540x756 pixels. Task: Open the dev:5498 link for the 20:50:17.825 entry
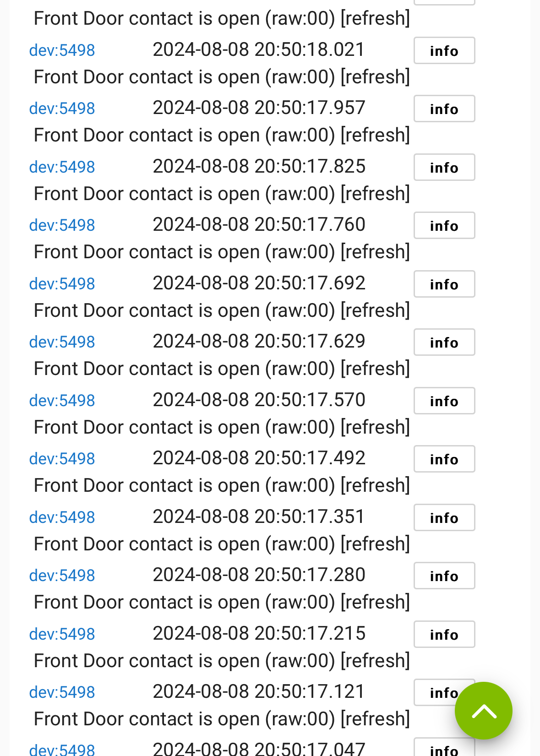point(62,167)
